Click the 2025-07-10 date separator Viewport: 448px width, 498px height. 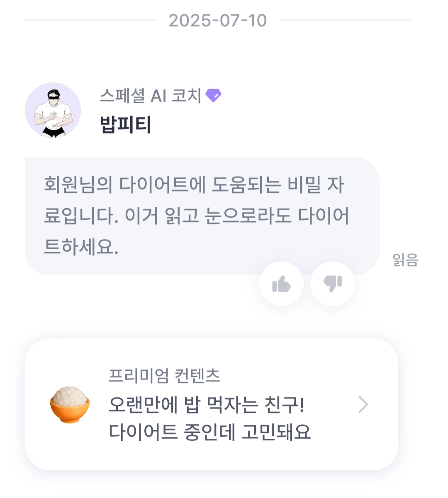pyautogui.click(x=217, y=20)
